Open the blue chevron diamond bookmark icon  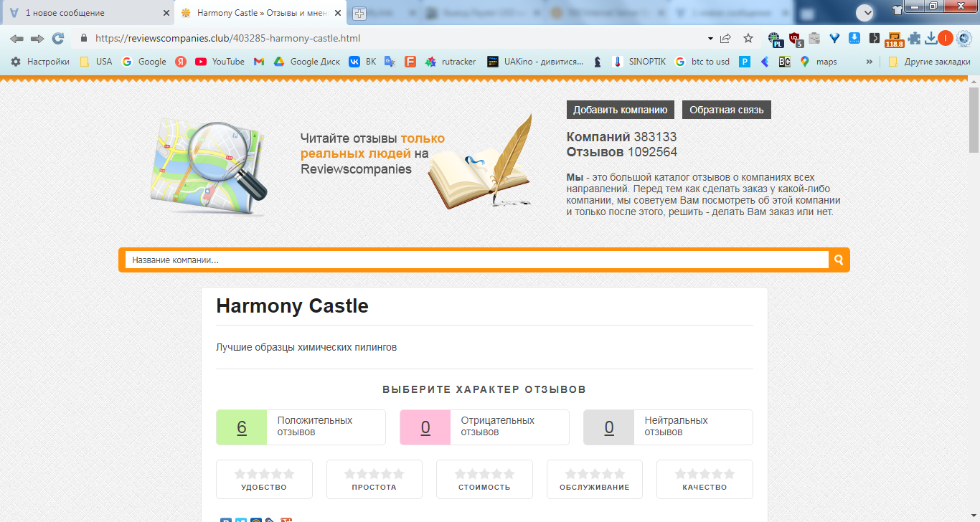765,62
